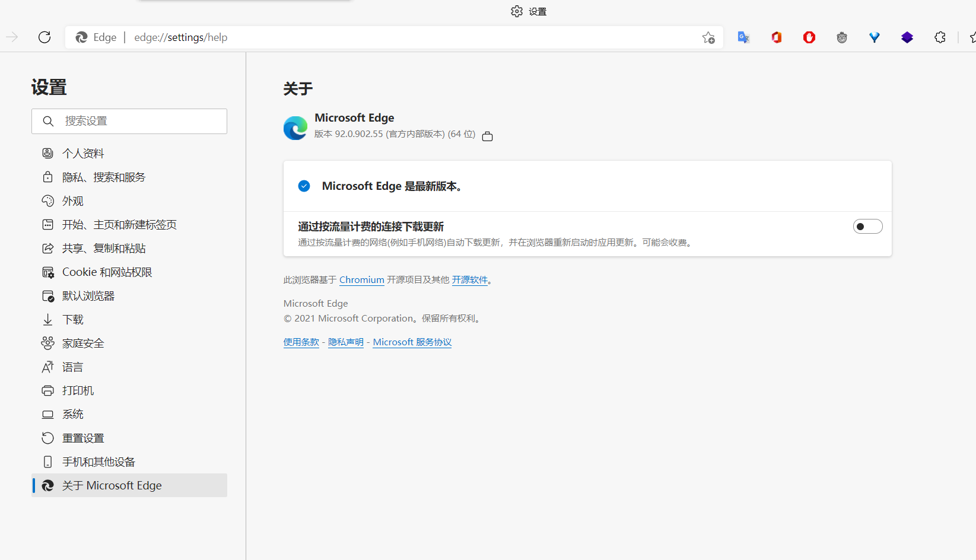The height and width of the screenshot is (560, 976).
Task: Click the 关于 page heading
Action: [298, 89]
